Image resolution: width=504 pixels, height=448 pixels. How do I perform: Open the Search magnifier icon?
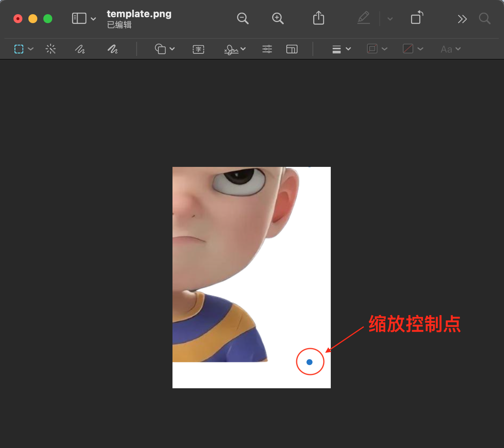pyautogui.click(x=485, y=18)
